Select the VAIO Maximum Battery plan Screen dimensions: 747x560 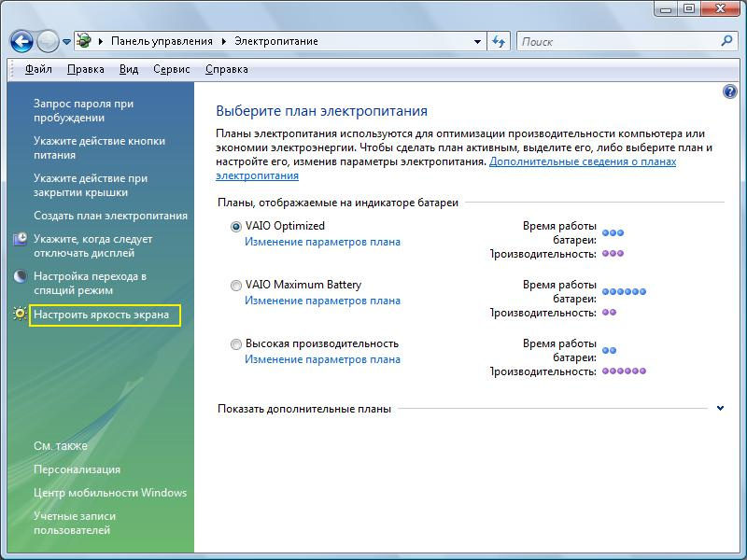tap(235, 286)
